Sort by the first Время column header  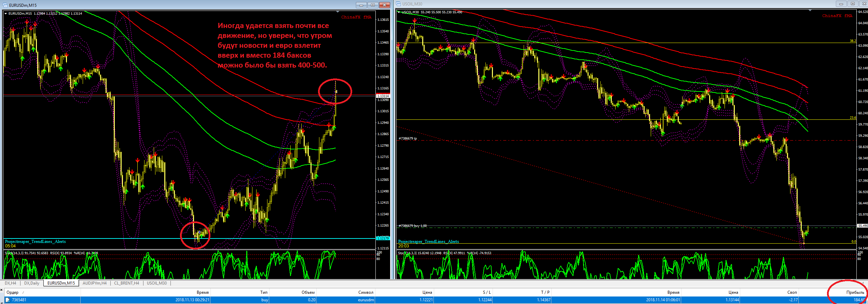(146, 292)
